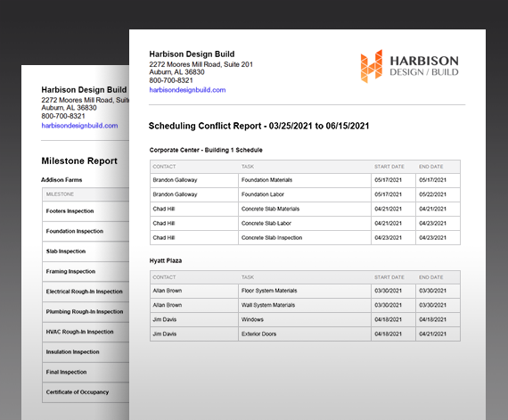
Task: Select Electrical Rough-In Inspection milestone
Action: tap(85, 292)
